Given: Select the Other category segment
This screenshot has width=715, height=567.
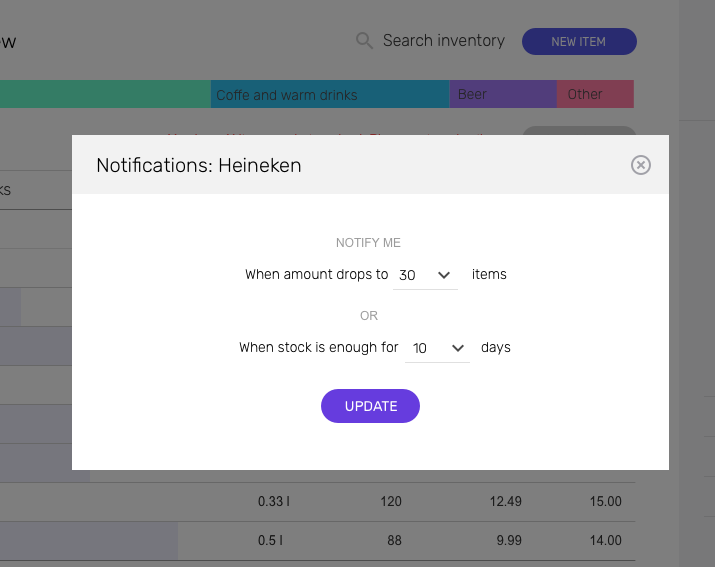Looking at the screenshot, I should tap(595, 94).
